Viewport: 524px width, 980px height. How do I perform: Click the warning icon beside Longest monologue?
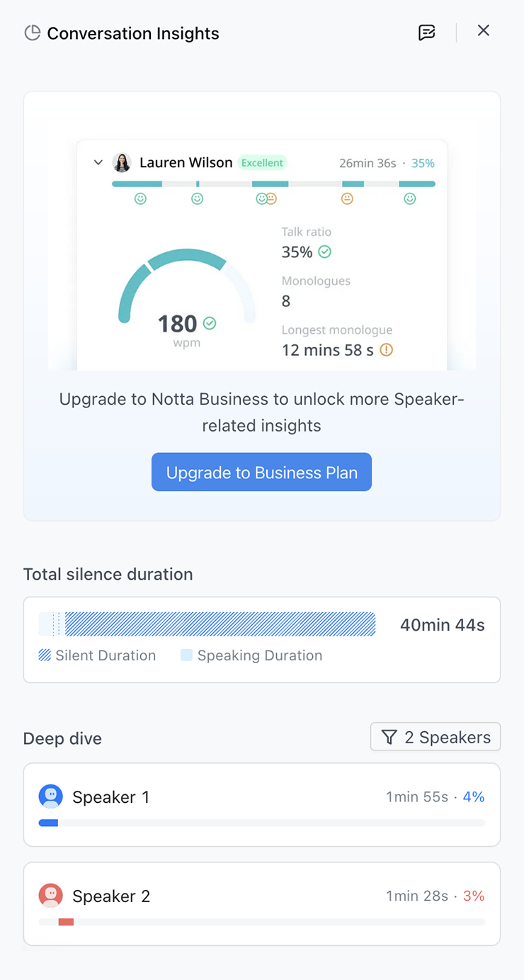click(387, 350)
